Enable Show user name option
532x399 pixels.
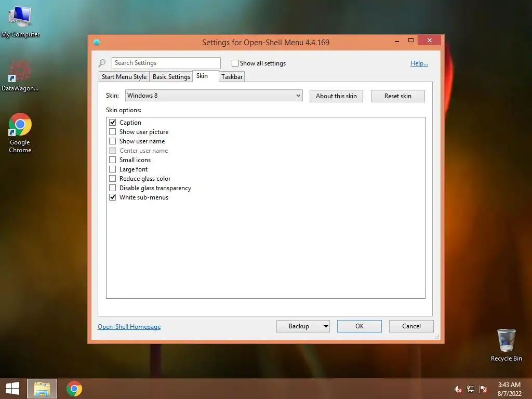pos(113,141)
